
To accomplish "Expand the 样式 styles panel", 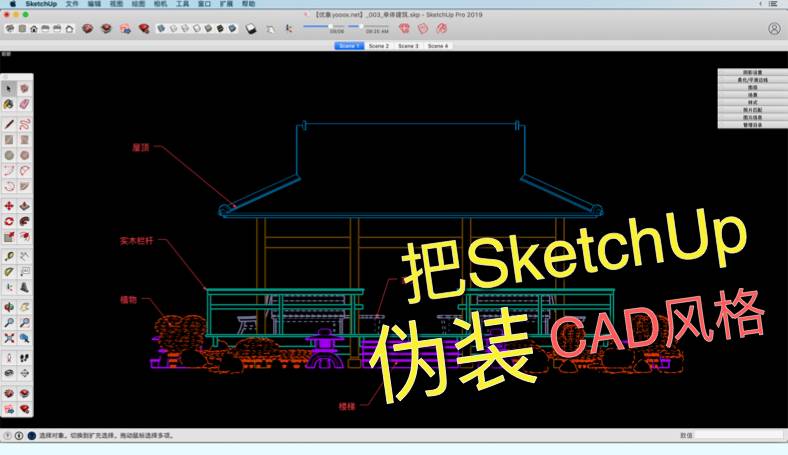I will click(751, 103).
